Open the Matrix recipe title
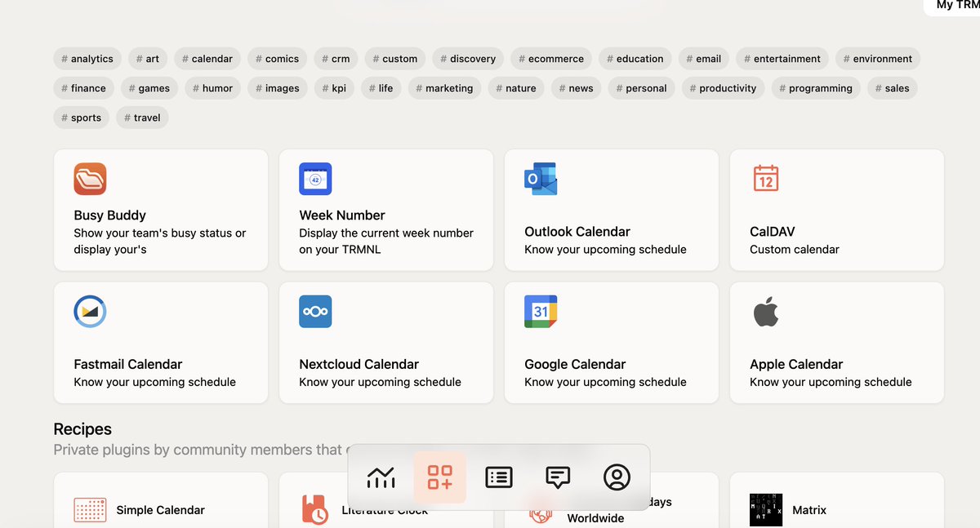The height and width of the screenshot is (528, 980). pyautogui.click(x=809, y=510)
